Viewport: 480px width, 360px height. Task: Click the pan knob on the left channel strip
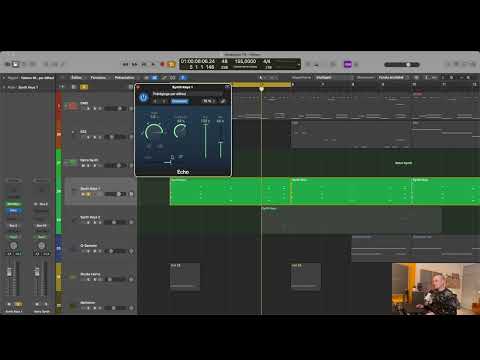click(x=13, y=246)
